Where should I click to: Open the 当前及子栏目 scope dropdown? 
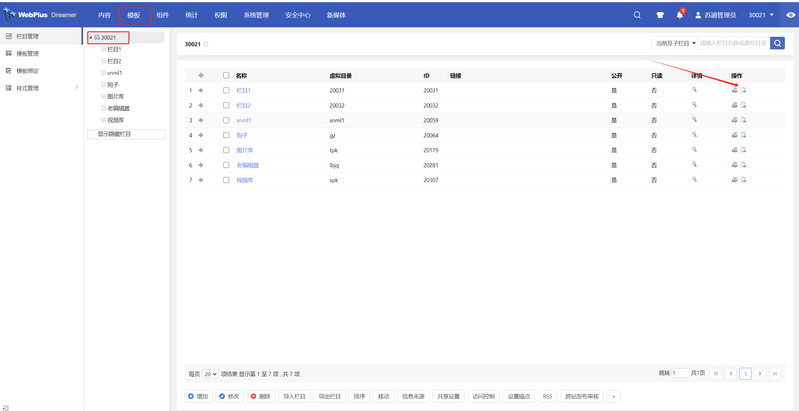(x=674, y=43)
